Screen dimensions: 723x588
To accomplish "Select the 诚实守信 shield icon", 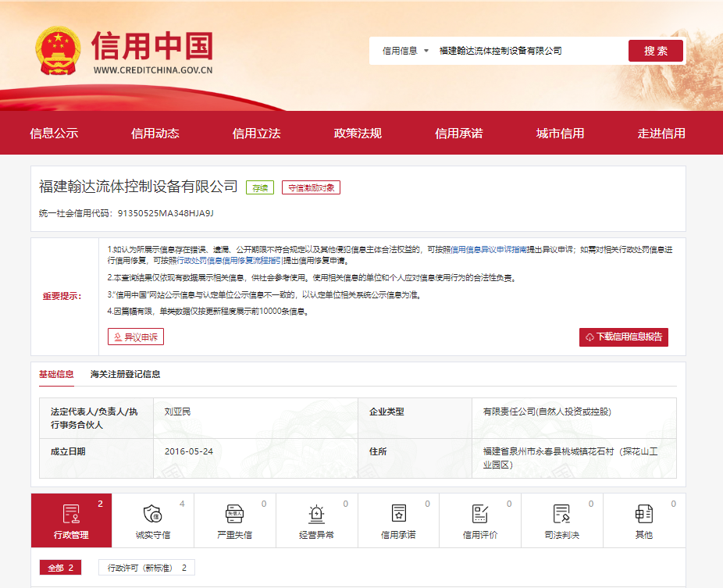I will point(152,514).
